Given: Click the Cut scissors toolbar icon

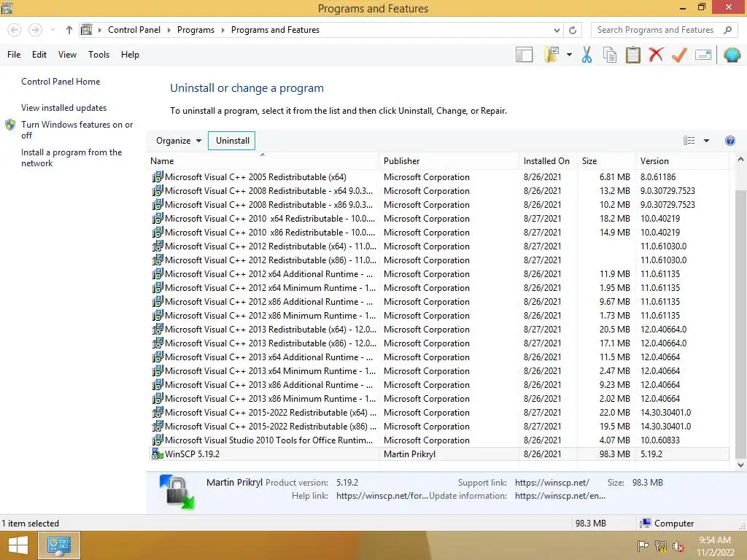Looking at the screenshot, I should tap(587, 55).
